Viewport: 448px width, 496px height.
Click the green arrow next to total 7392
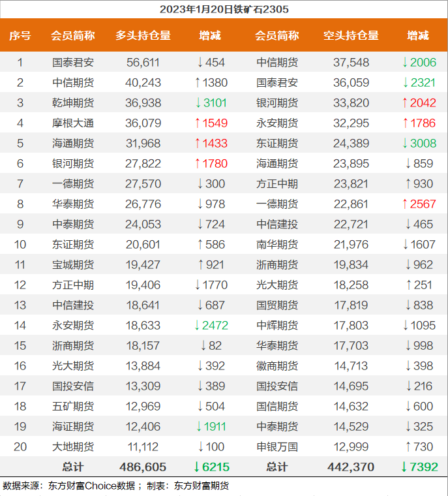404,467
